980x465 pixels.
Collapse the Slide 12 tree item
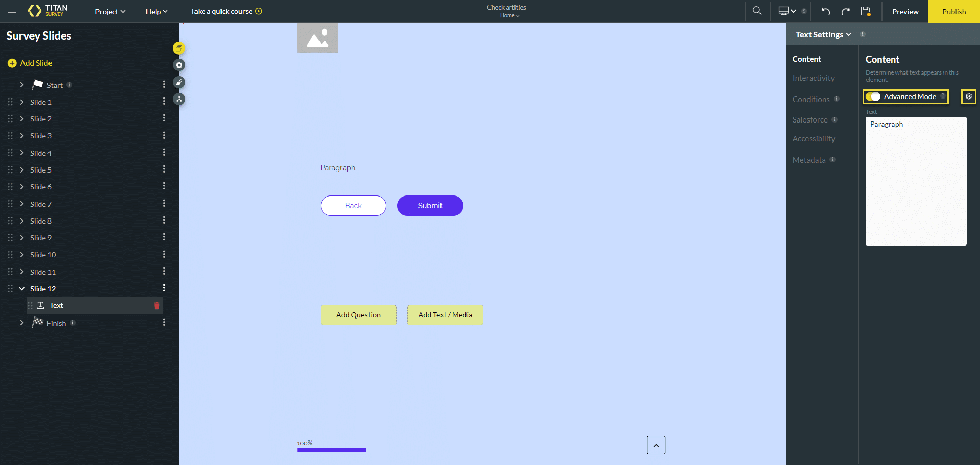pos(22,289)
